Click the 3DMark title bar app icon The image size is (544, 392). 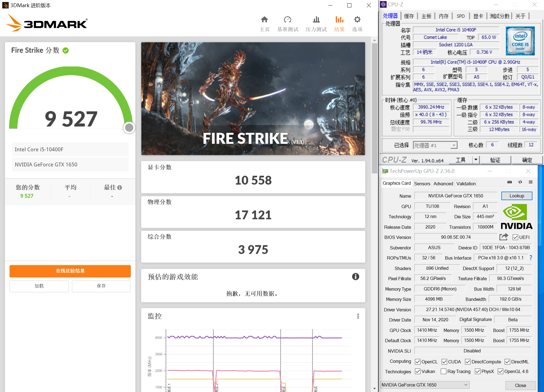(x=5, y=5)
